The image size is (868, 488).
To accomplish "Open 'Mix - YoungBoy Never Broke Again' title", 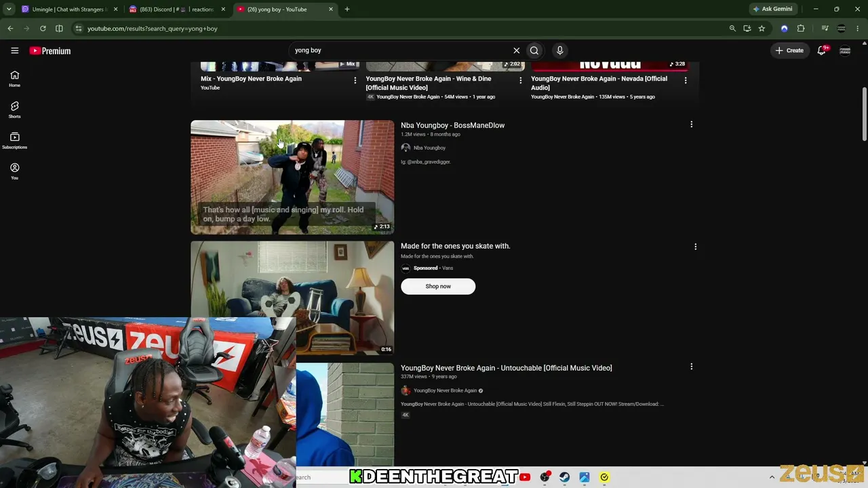I will point(251,79).
